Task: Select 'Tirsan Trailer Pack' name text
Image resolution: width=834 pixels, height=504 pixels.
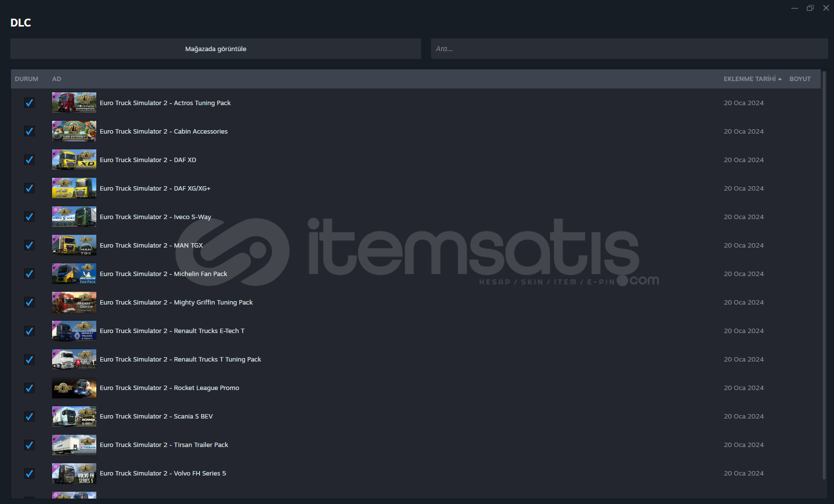Action: point(201,445)
